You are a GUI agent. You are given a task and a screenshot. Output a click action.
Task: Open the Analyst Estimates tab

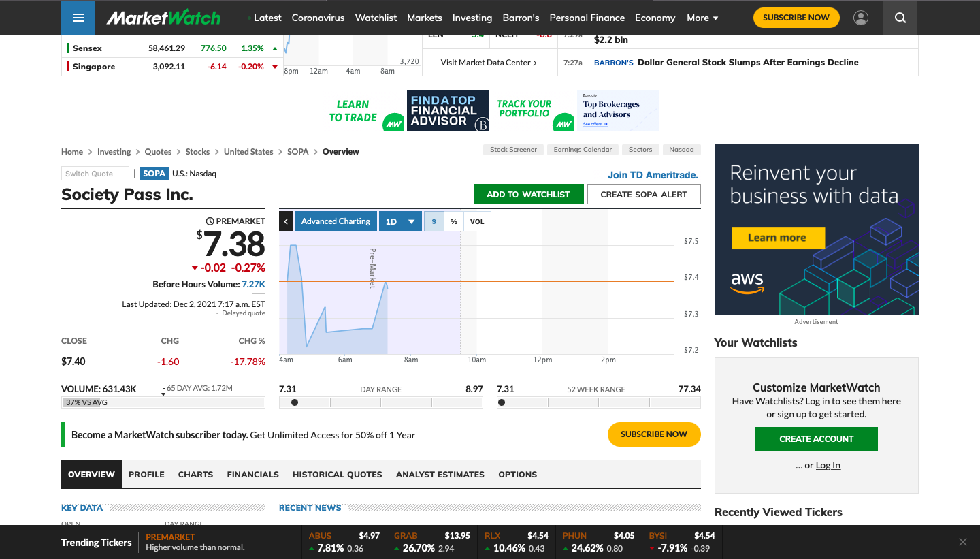(440, 475)
